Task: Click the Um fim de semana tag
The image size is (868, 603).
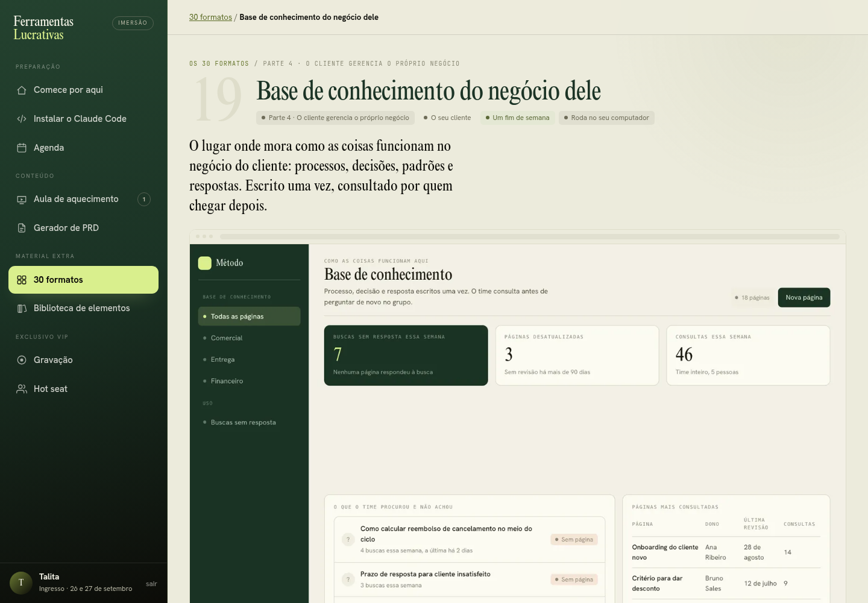Action: point(518,118)
